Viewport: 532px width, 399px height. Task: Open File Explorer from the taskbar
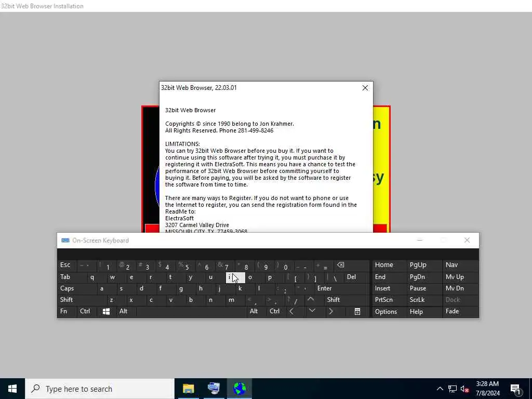click(188, 389)
